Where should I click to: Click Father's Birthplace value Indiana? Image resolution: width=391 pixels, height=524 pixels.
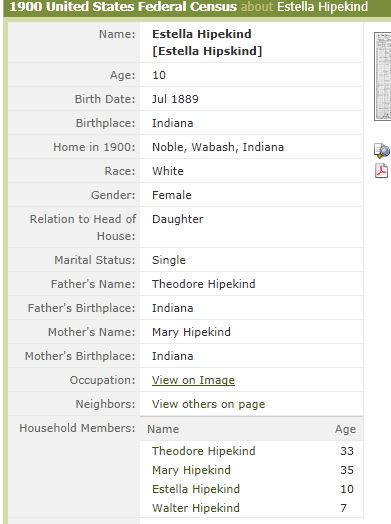(172, 308)
